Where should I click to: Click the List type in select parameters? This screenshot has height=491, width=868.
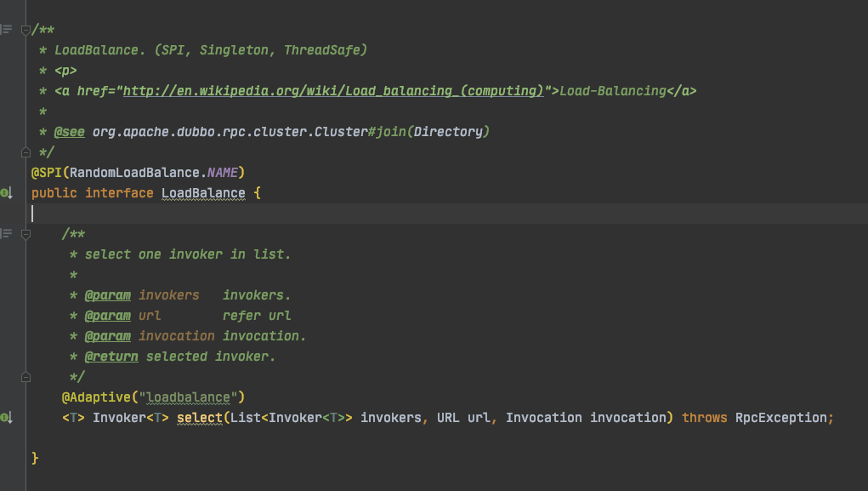[x=245, y=417]
